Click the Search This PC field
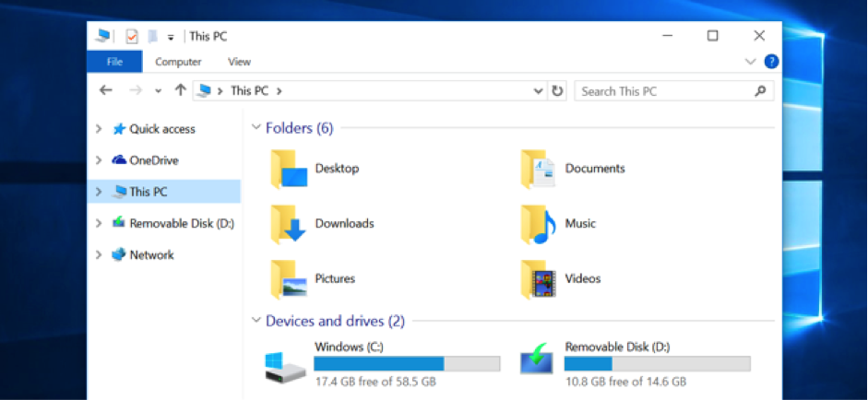The image size is (868, 400). [664, 91]
